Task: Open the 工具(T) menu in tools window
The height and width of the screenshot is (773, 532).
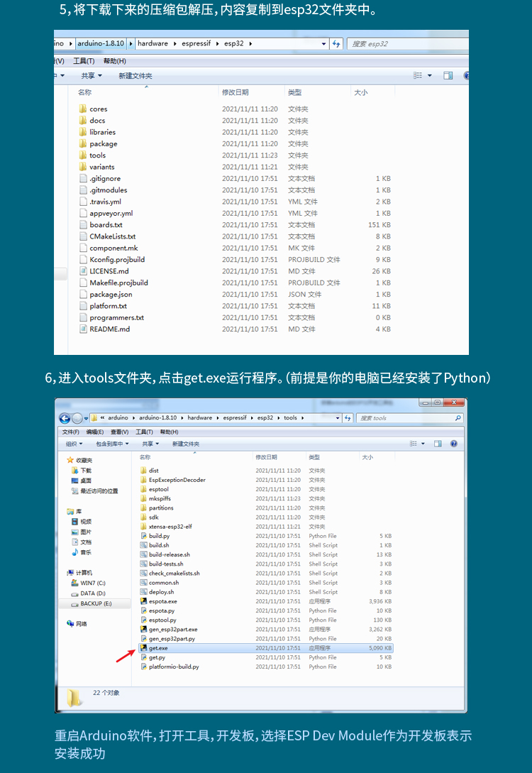Action: [x=144, y=432]
